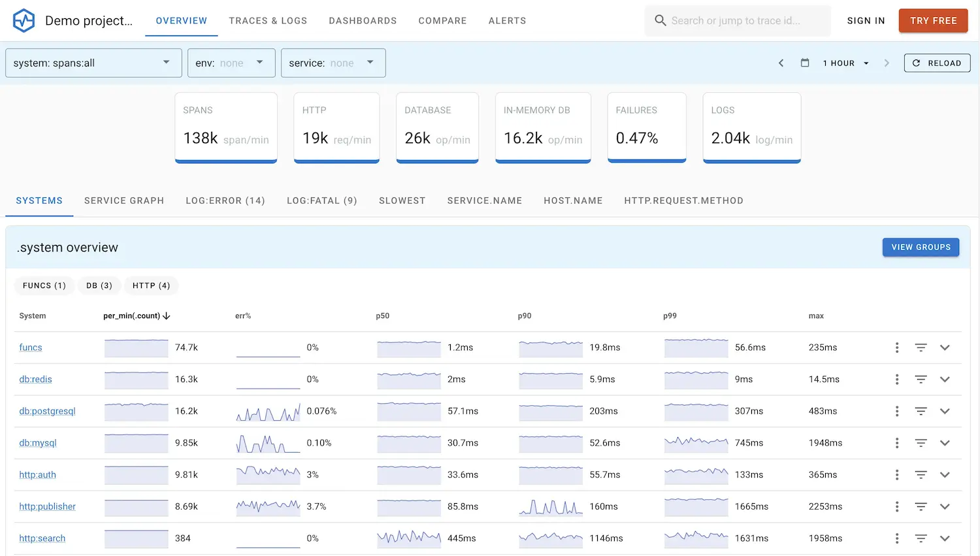Open three-dot menu for http:auth row
Viewport: 980px width, 556px height.
(897, 475)
